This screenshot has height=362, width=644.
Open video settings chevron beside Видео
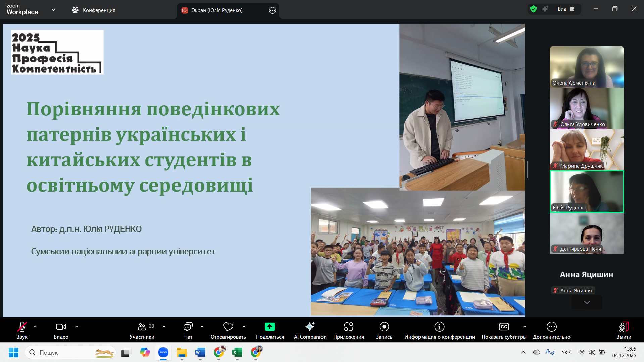77,327
